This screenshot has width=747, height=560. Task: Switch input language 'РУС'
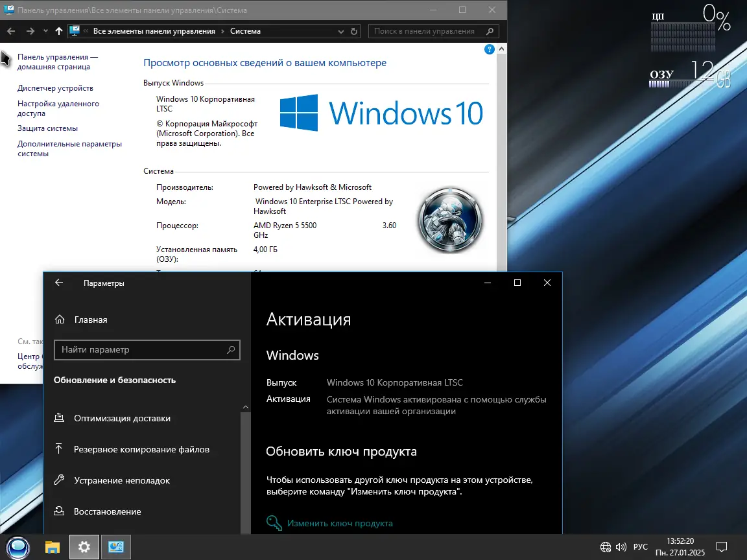click(x=640, y=546)
